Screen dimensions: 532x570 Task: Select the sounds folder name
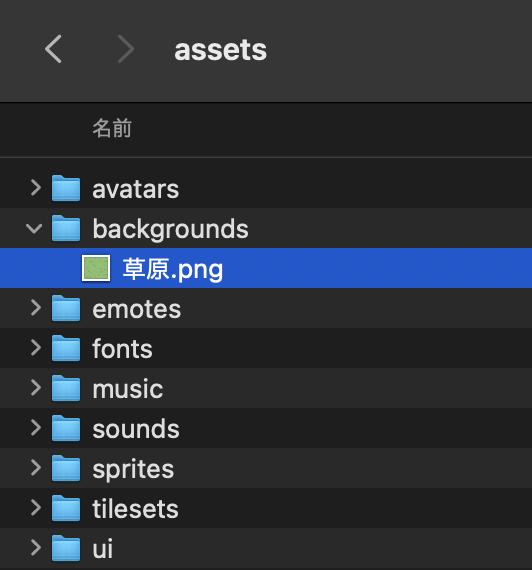pyautogui.click(x=136, y=429)
